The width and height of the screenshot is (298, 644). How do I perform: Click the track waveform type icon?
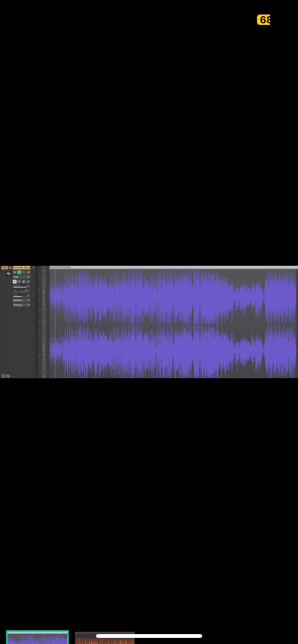(9, 274)
